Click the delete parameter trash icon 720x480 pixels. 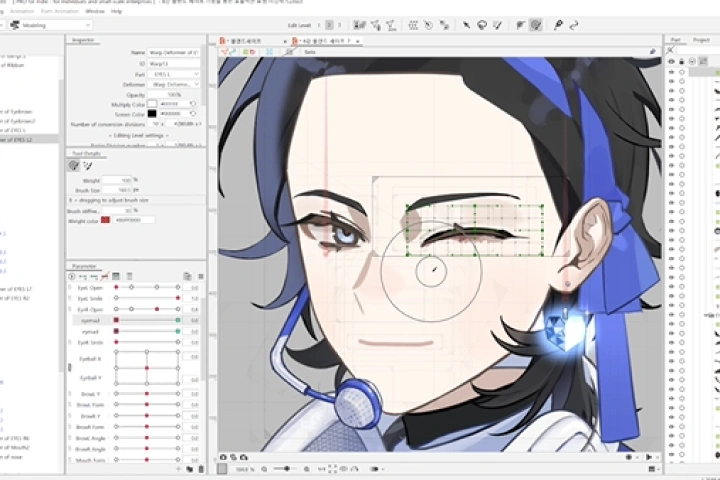tap(201, 469)
